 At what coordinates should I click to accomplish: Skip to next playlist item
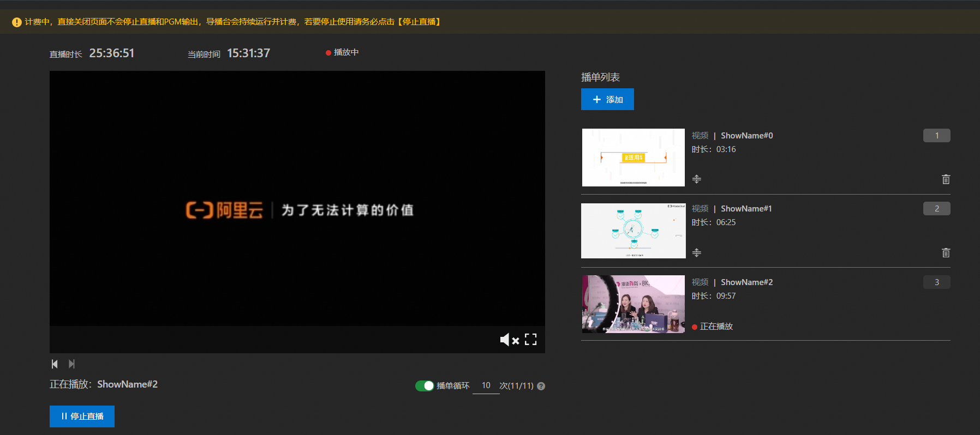click(x=71, y=364)
